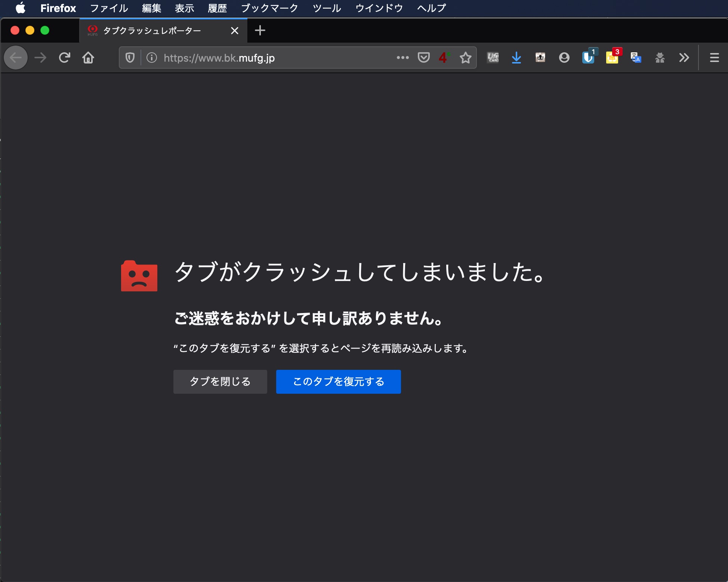Open the 履歴 menu
The width and height of the screenshot is (728, 582).
(x=218, y=8)
